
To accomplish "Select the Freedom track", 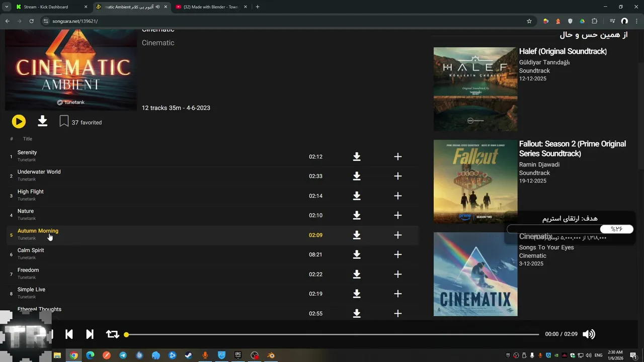I will pos(28,270).
